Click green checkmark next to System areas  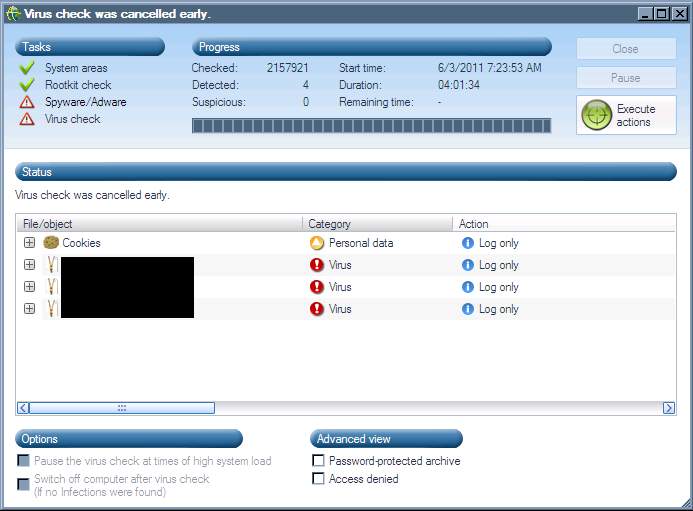27,68
